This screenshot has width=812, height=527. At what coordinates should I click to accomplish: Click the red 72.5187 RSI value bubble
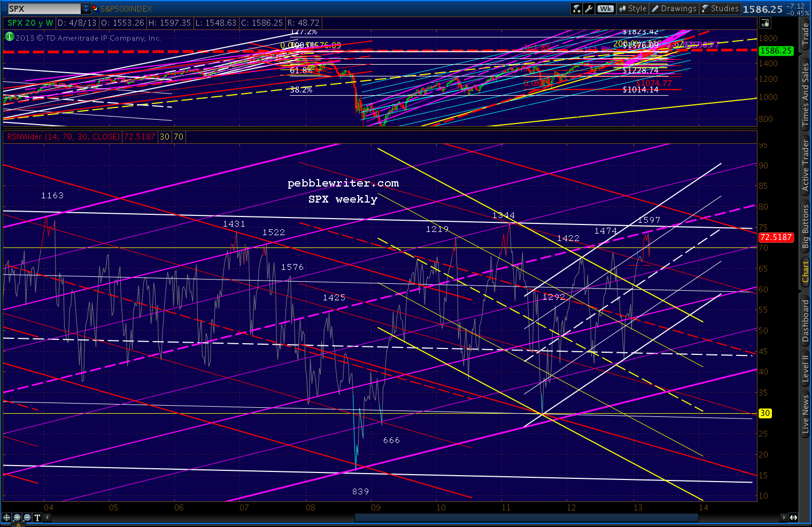coord(776,237)
